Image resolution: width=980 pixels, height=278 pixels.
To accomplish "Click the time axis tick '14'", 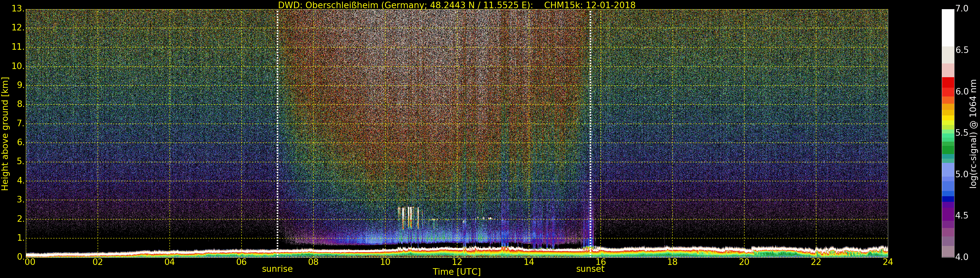I will (529, 262).
